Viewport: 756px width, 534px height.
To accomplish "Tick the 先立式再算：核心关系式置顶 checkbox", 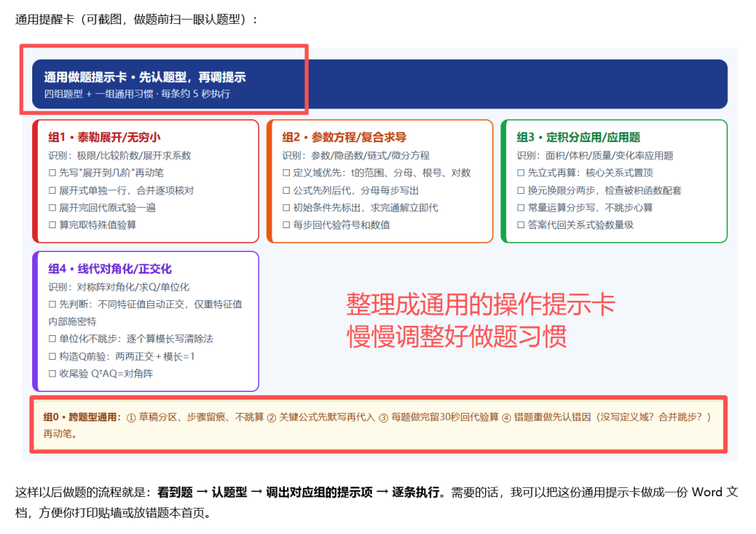I will [x=521, y=173].
